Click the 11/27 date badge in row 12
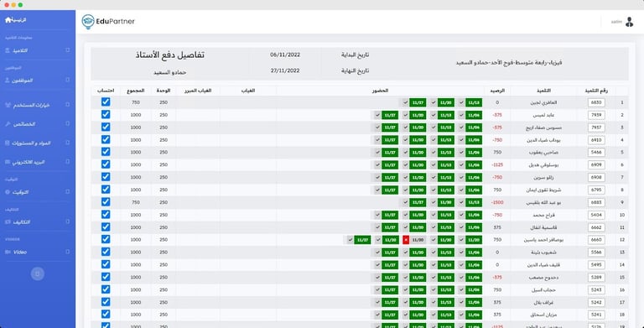 coord(362,240)
